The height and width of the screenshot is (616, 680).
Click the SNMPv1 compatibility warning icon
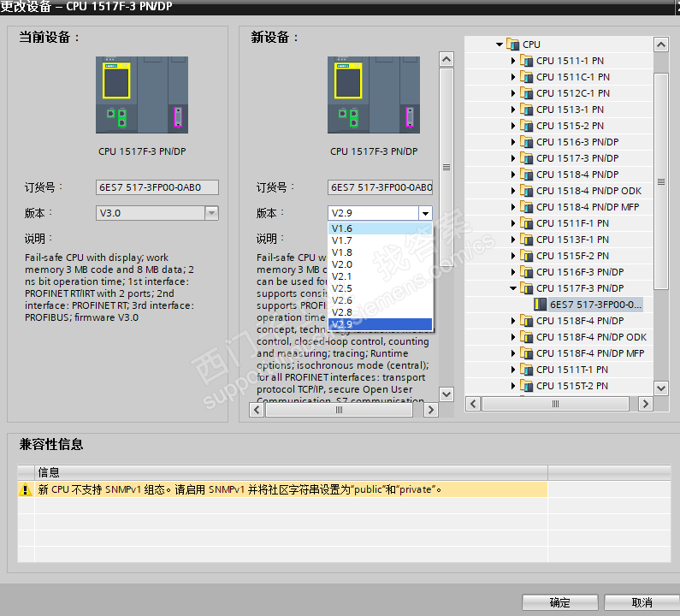[x=25, y=489]
